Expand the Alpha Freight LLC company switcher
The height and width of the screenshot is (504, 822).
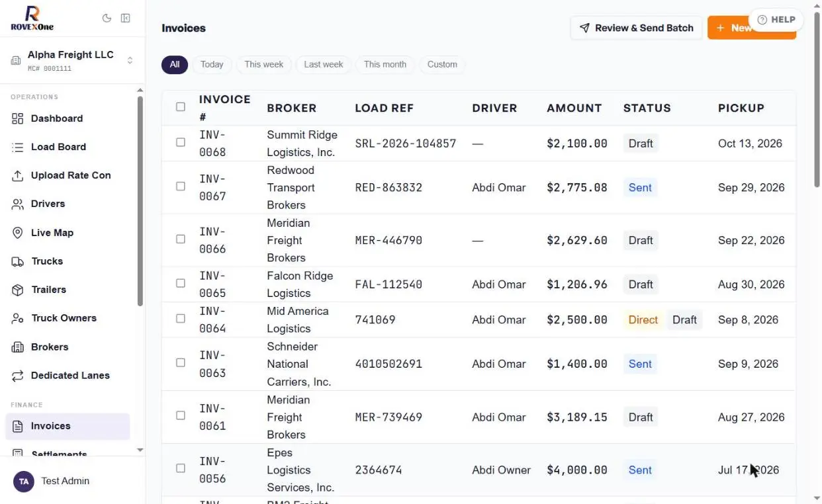73,60
